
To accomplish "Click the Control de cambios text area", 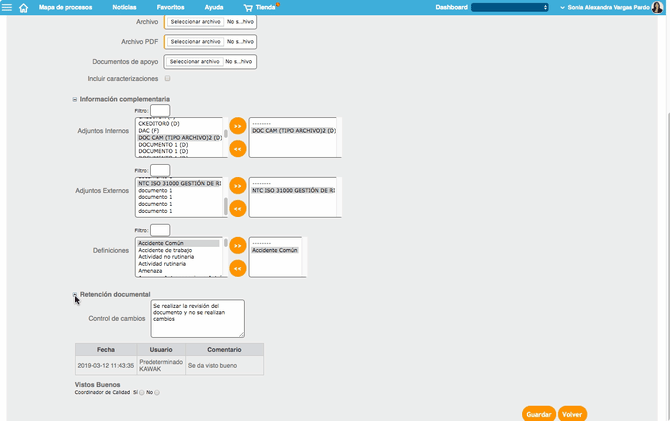I will point(197,318).
